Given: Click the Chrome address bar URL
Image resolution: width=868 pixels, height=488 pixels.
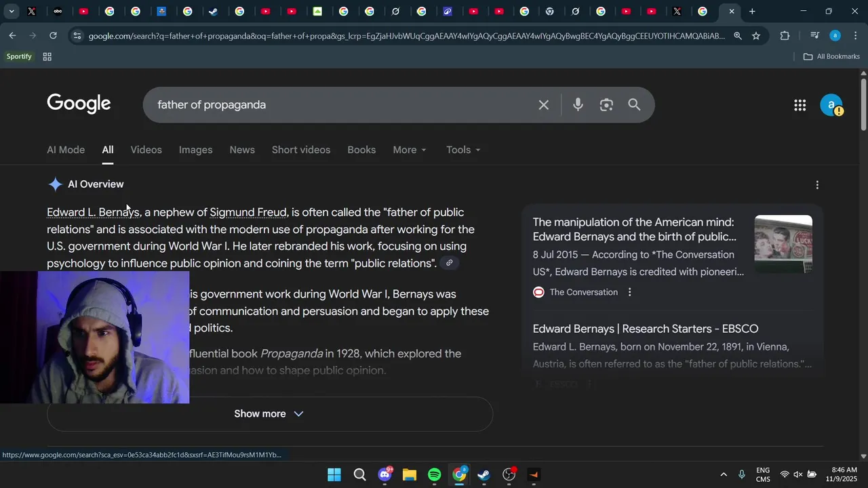Looking at the screenshot, I should pyautogui.click(x=407, y=36).
